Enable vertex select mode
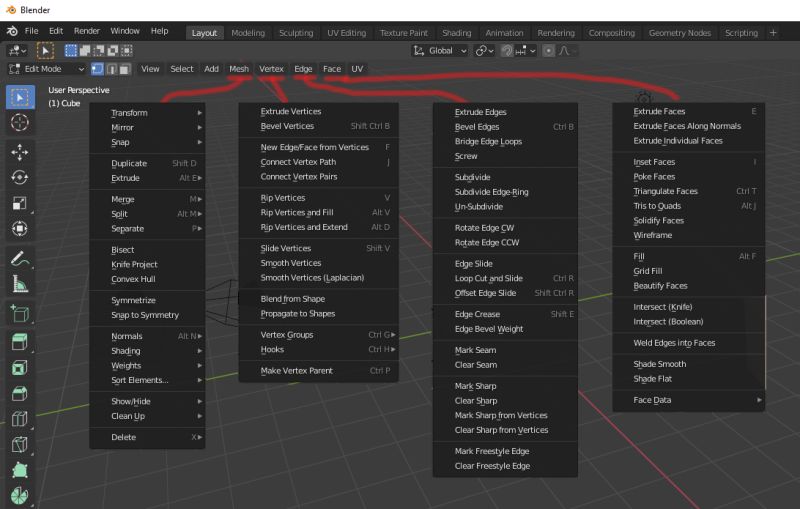The width and height of the screenshot is (800, 509). click(97, 69)
